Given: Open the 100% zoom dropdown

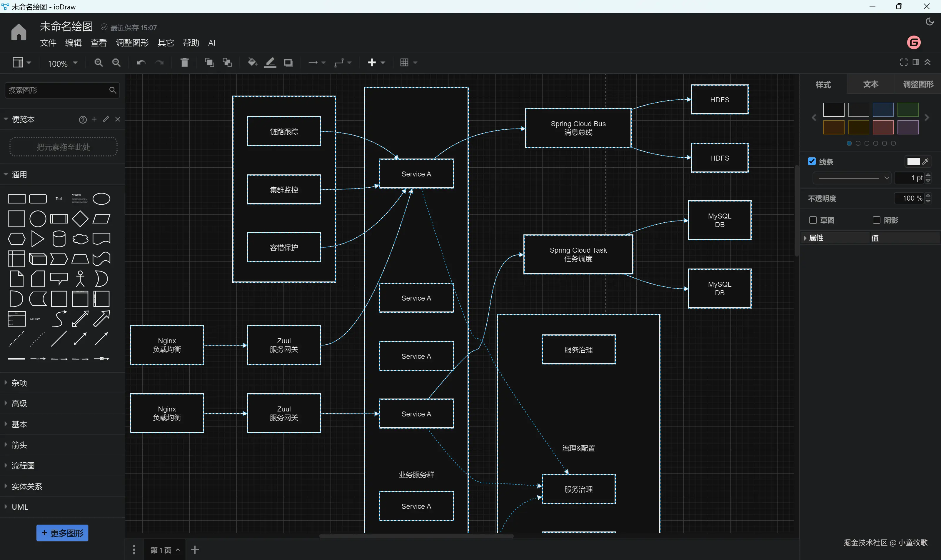Looking at the screenshot, I should [63, 64].
